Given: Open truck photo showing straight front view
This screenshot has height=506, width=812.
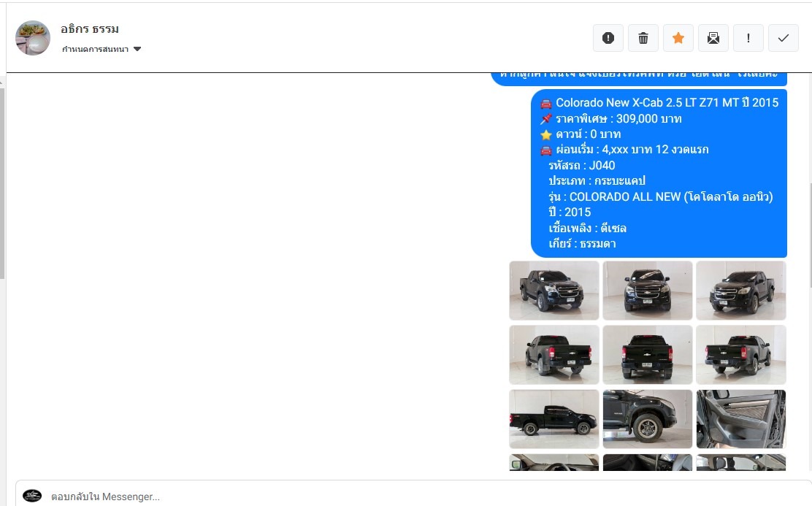Looking at the screenshot, I should (647, 290).
